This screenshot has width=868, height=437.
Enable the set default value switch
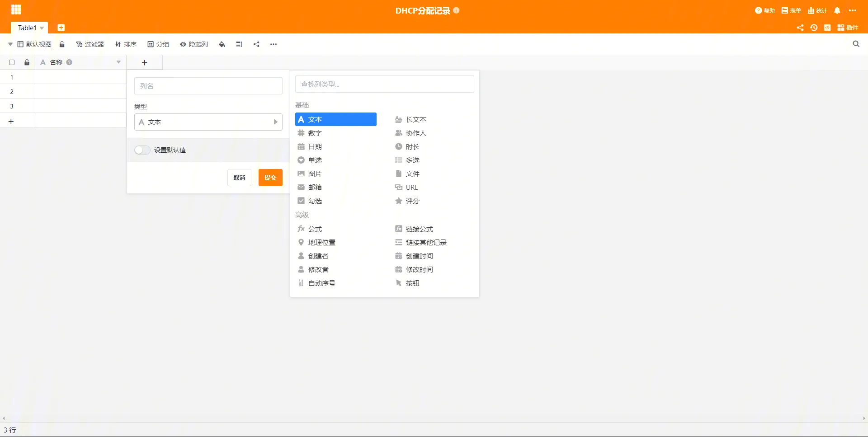point(142,150)
